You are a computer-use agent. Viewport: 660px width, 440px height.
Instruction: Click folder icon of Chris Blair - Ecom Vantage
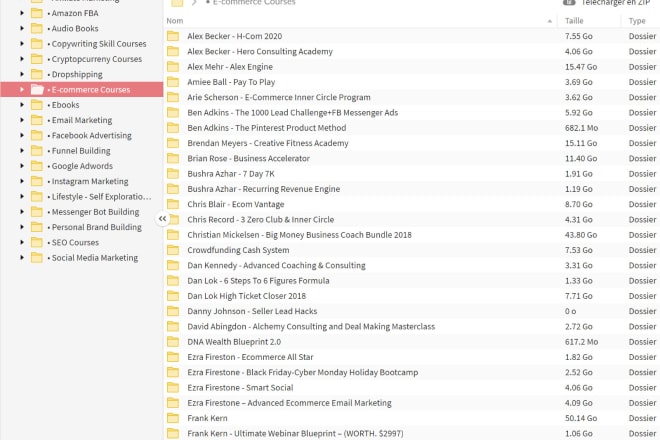173,204
